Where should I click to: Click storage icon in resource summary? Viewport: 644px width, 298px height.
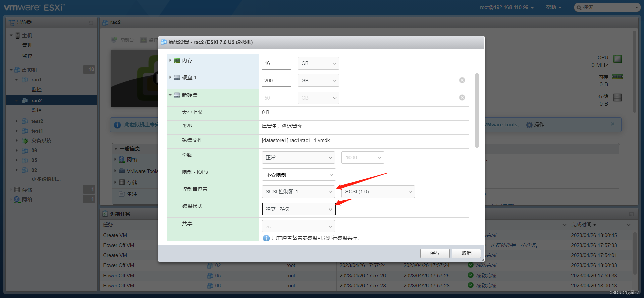click(618, 97)
